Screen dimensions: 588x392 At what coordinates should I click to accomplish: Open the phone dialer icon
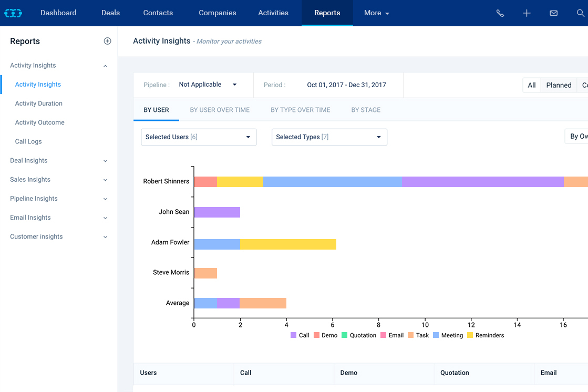pos(500,13)
